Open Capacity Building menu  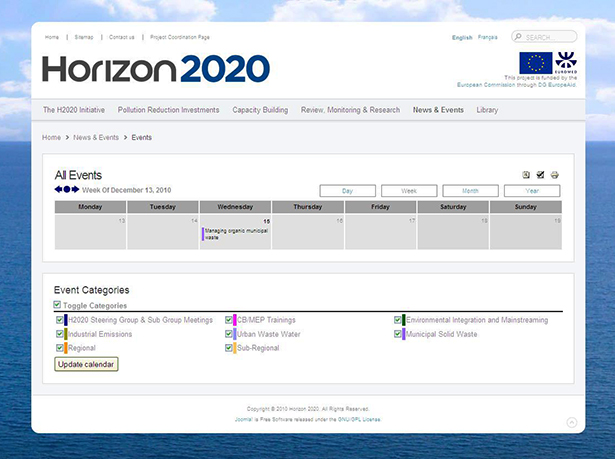point(260,110)
